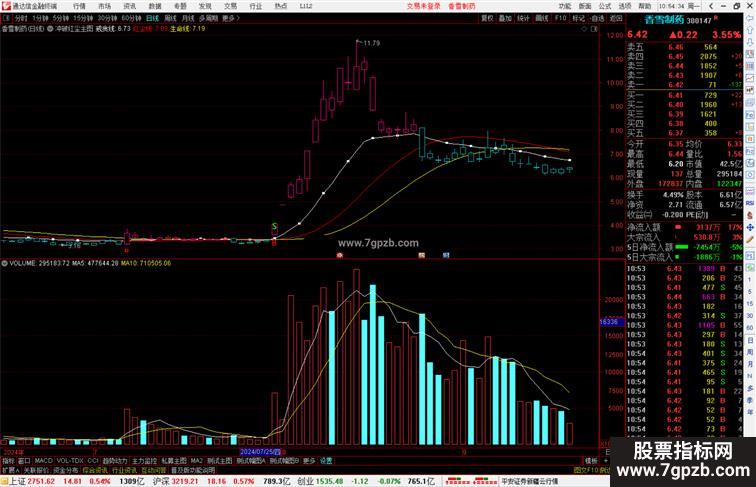756x487 pixels.
Task: Open the 公式 menu
Action: click(x=605, y=6)
